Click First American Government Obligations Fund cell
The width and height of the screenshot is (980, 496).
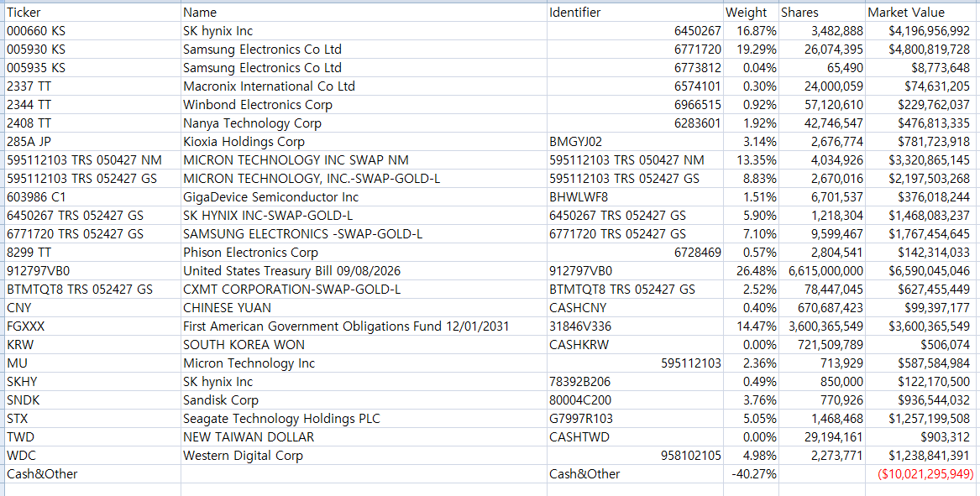364,326
